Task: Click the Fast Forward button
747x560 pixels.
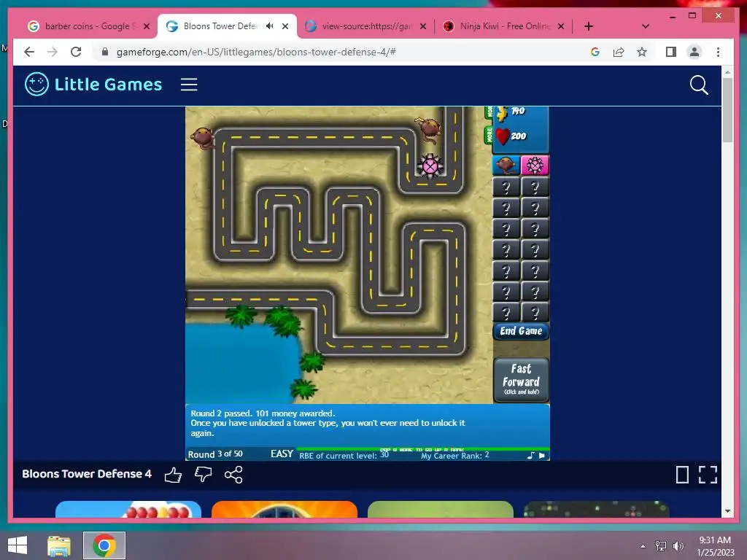Action: coord(521,380)
